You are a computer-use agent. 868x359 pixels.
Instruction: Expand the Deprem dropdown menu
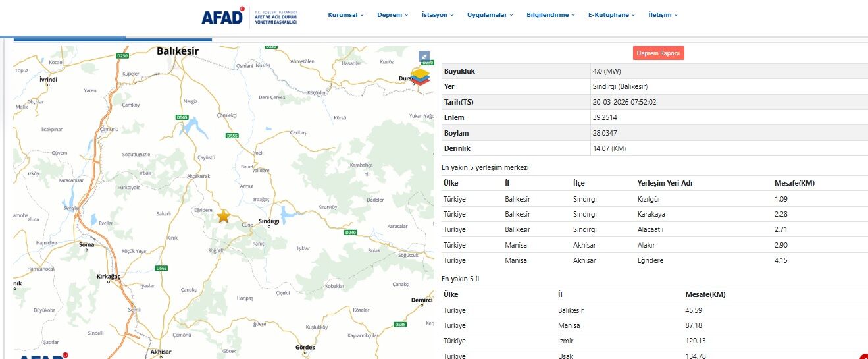click(392, 15)
